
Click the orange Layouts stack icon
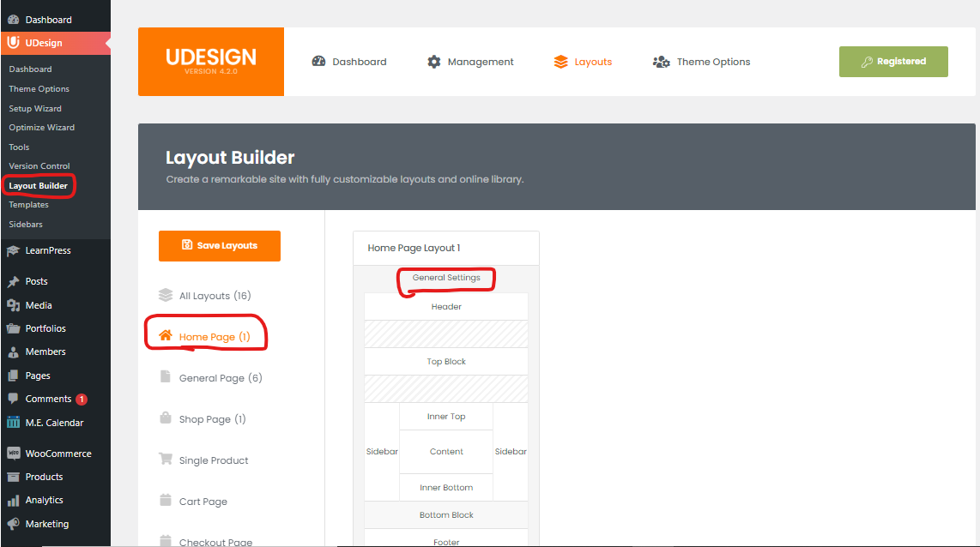pos(560,61)
